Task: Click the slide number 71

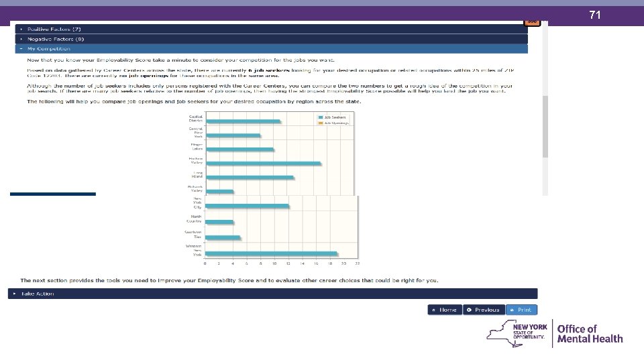Action: (595, 15)
